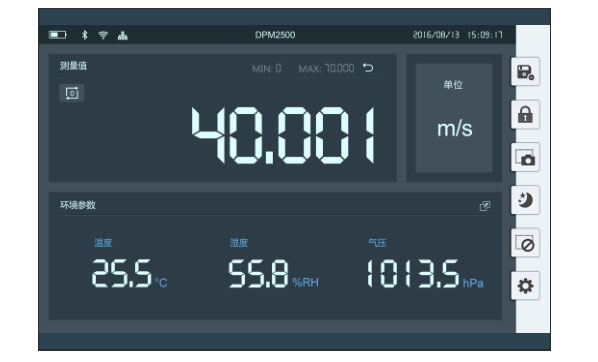The height and width of the screenshot is (362, 598).
Task: Click the 温度 label
Action: pos(103,243)
